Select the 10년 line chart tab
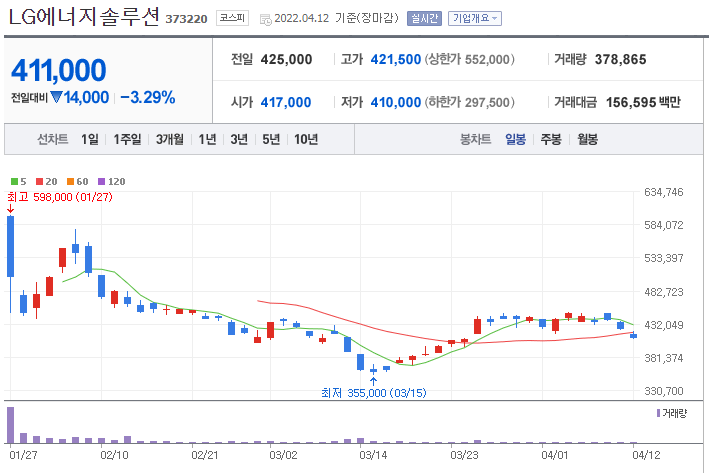Screen dimensions: 709x473 (306, 139)
